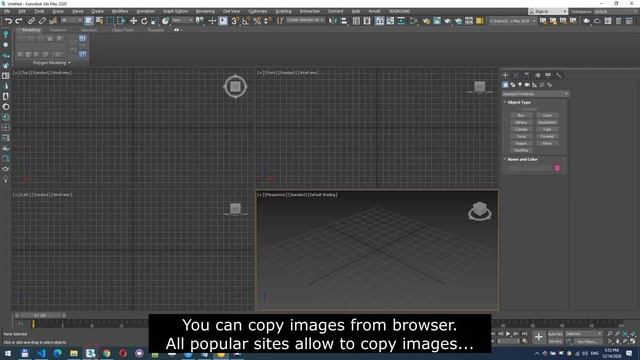
Task: Toggle the 3D Snaps button
Action: pyautogui.click(x=235, y=21)
